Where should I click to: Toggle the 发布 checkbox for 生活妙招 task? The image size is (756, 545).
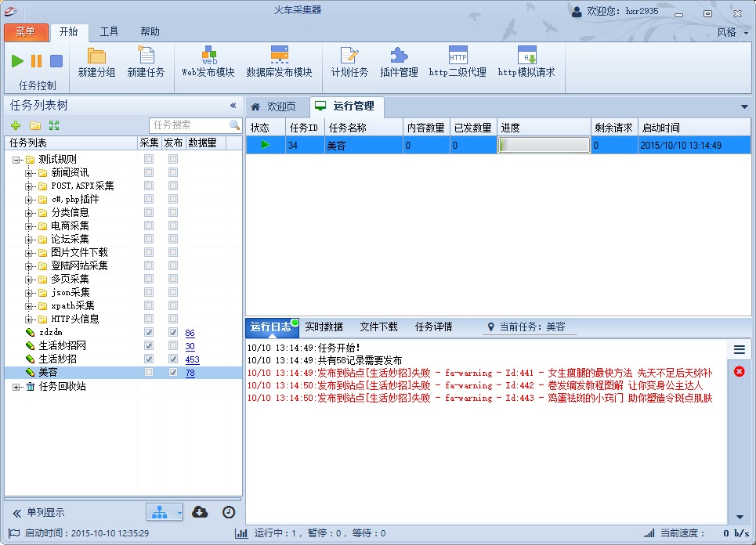coord(173,359)
